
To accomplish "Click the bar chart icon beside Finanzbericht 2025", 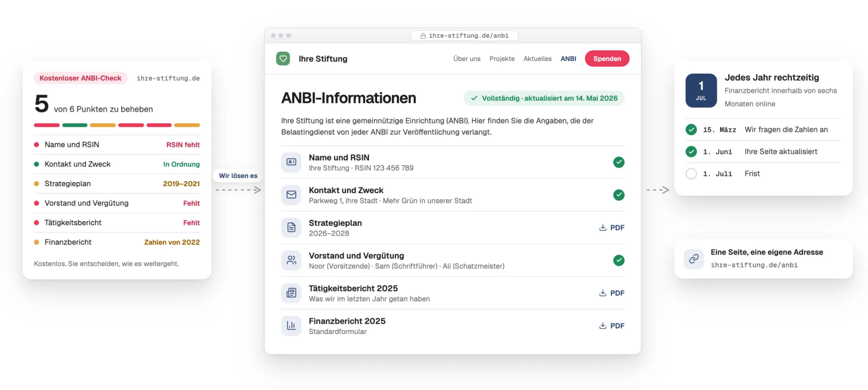I will pyautogui.click(x=292, y=326).
